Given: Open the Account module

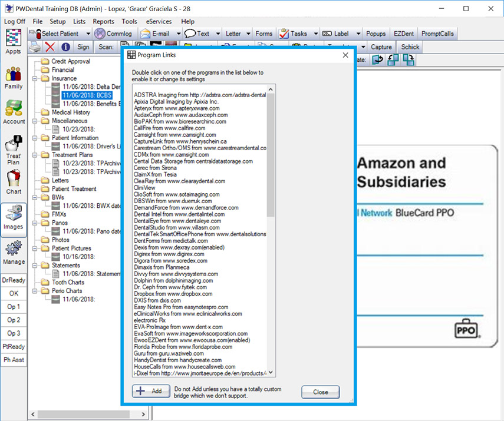Looking at the screenshot, I should point(14,112).
